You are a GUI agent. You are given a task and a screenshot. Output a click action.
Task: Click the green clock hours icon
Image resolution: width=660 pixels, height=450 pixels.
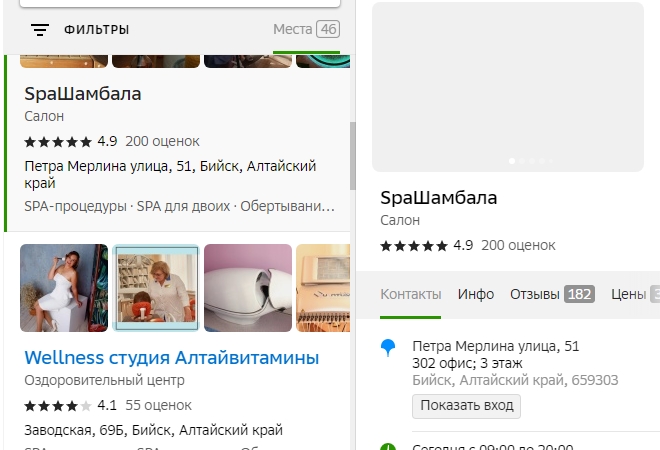[x=389, y=446]
